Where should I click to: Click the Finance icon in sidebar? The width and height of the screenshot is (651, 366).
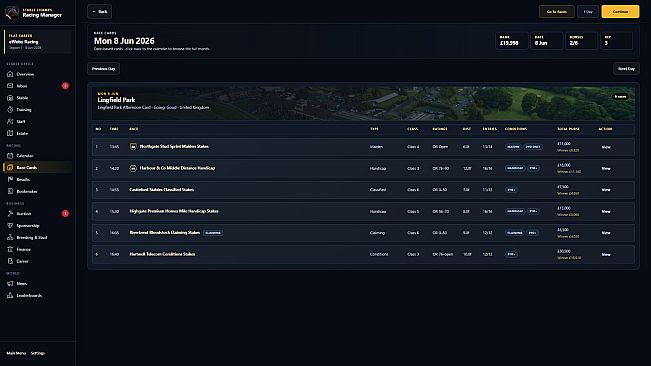pos(10,249)
